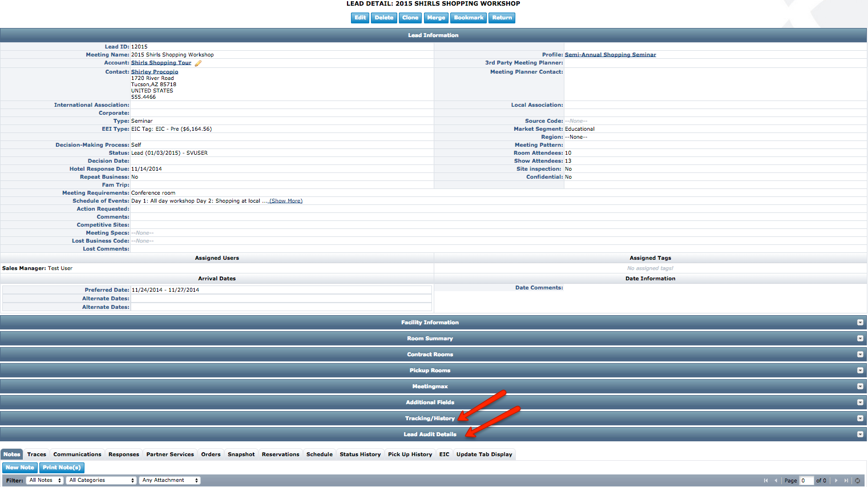
Task: Click the Update Tab Display tab
Action: 484,454
